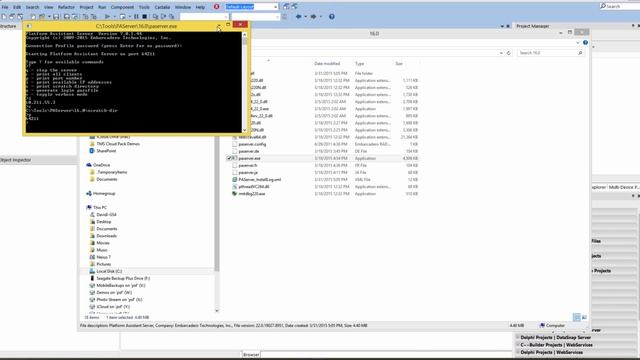Open the Window menu
640x360 pixels.
[182, 7]
